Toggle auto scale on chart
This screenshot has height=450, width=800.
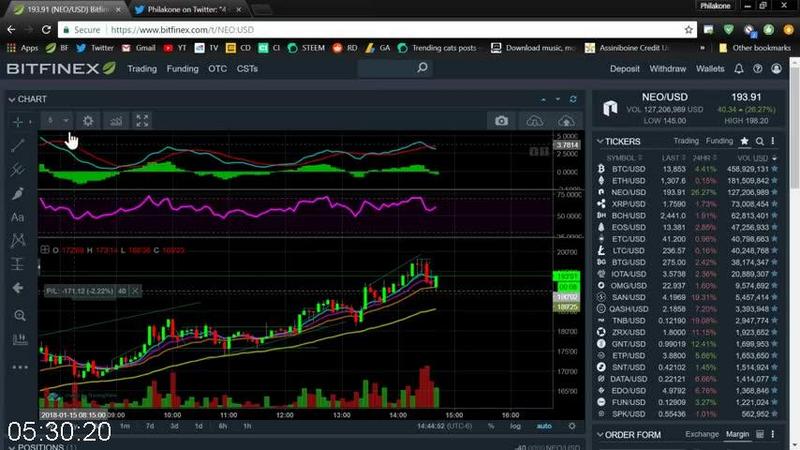544,426
